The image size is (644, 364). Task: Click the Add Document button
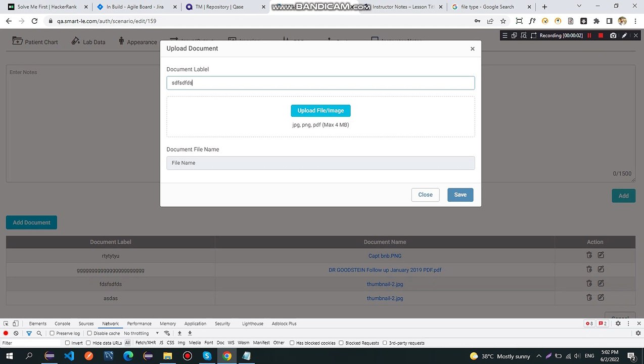click(x=31, y=222)
